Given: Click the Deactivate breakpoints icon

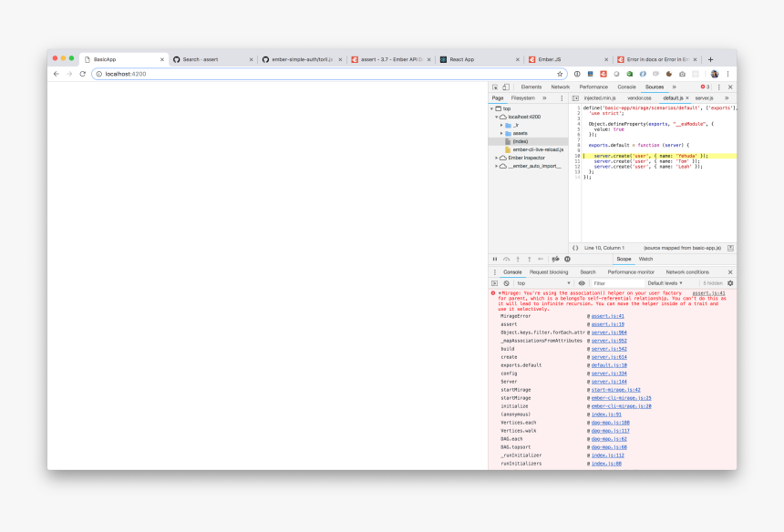Looking at the screenshot, I should point(555,259).
